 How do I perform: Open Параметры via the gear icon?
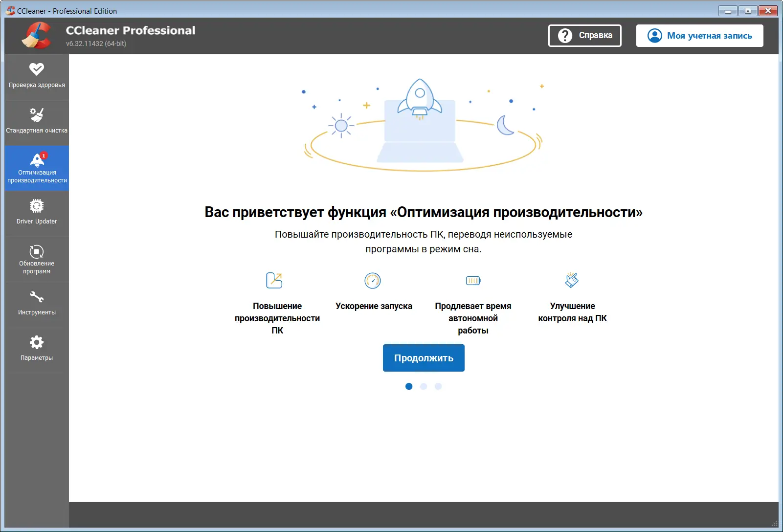[x=36, y=347]
